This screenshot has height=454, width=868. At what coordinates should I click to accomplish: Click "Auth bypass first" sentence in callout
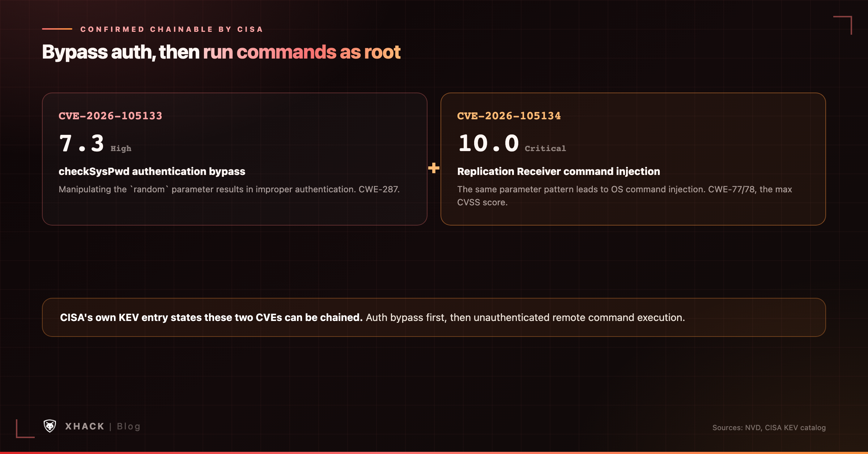click(525, 317)
